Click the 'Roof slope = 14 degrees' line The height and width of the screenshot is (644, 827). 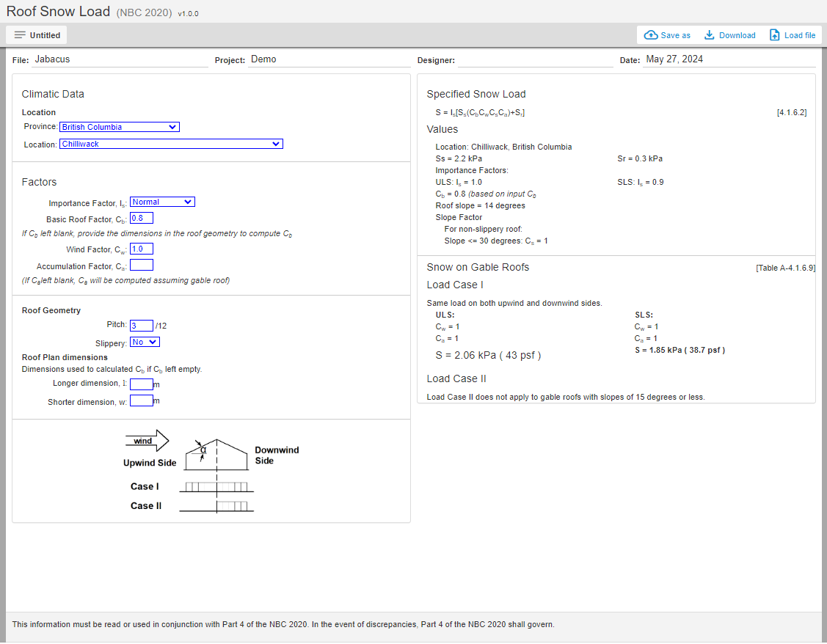coord(480,205)
